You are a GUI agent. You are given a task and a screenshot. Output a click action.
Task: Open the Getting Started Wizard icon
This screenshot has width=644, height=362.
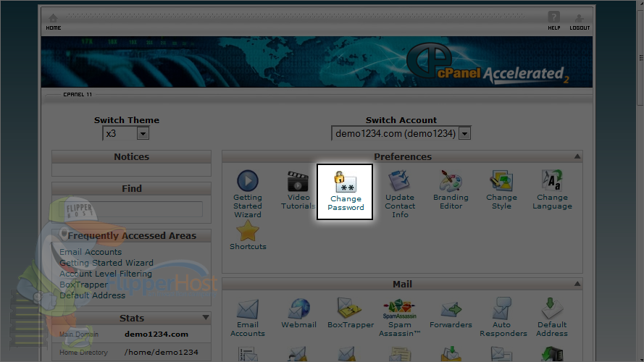pos(248,181)
